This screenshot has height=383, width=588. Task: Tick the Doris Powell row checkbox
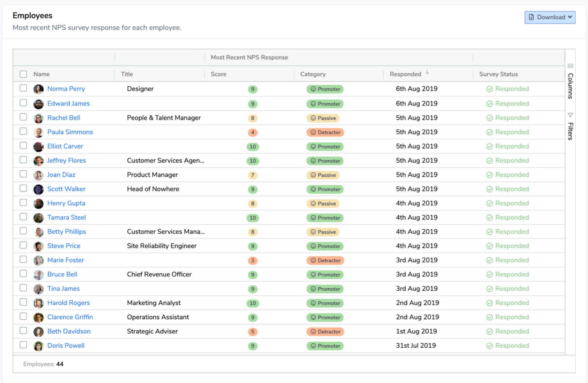(x=23, y=345)
